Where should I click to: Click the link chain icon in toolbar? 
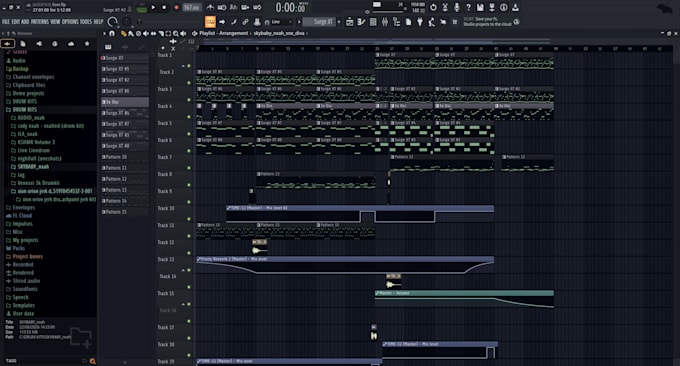[x=245, y=22]
